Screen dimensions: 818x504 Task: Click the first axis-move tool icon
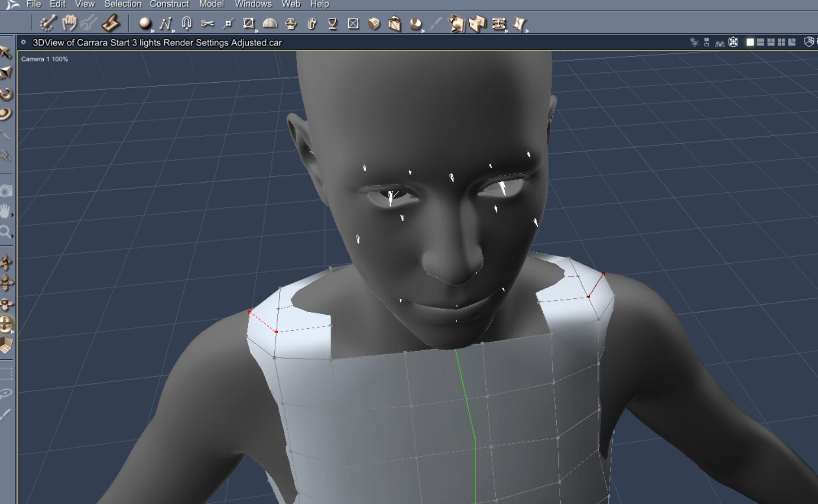(x=6, y=262)
